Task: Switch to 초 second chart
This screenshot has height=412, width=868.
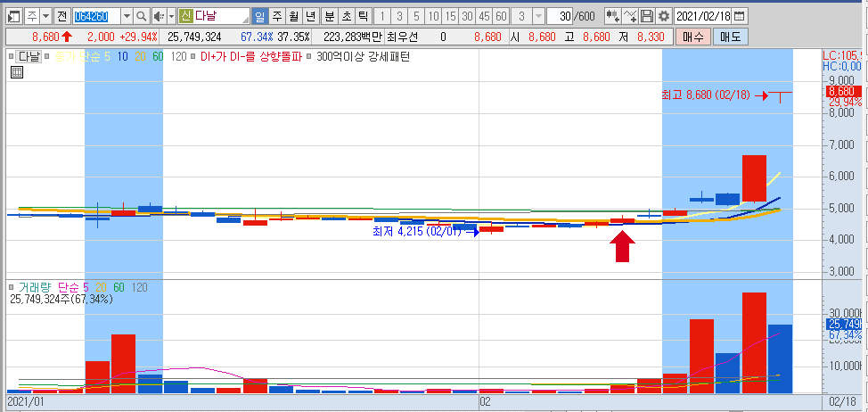Action: tap(347, 17)
